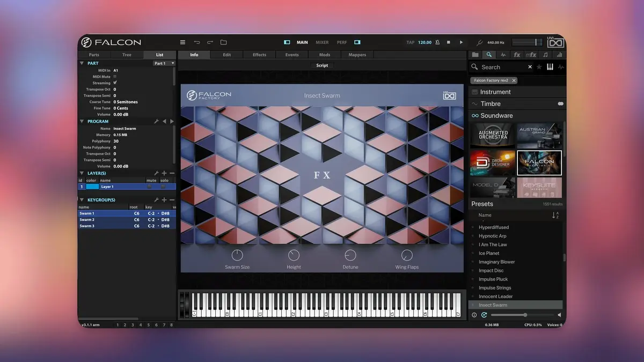Screen dimensions: 644x362
Task: Collapse the PROGRAM section
Action: (82, 122)
